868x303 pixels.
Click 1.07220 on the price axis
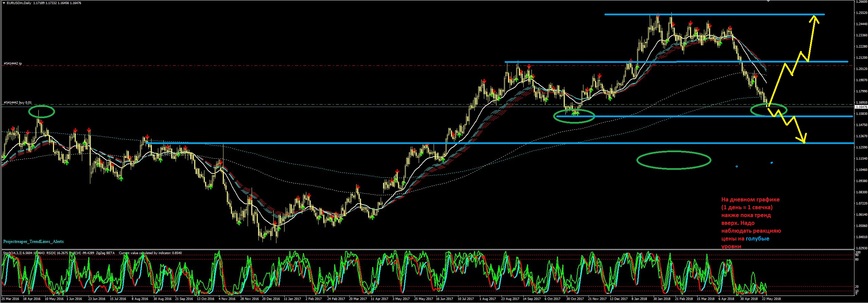tap(861, 203)
